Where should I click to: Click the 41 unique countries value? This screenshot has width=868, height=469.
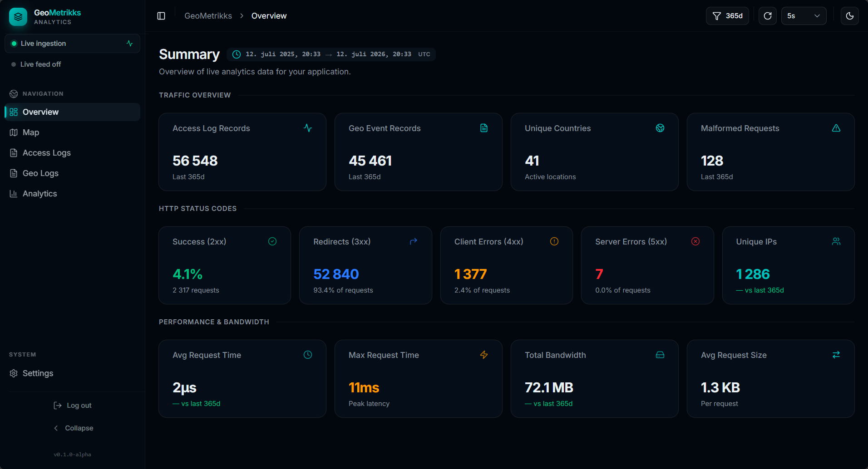(532, 161)
